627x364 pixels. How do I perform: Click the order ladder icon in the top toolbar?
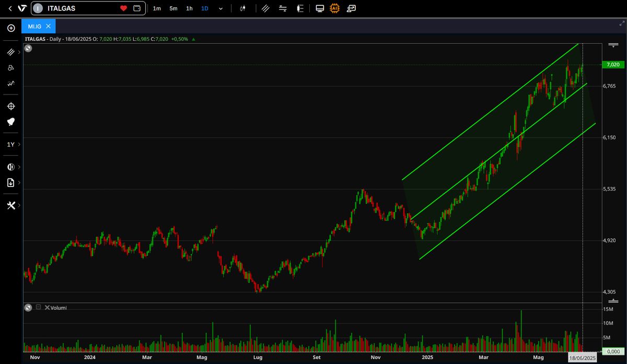click(300, 8)
